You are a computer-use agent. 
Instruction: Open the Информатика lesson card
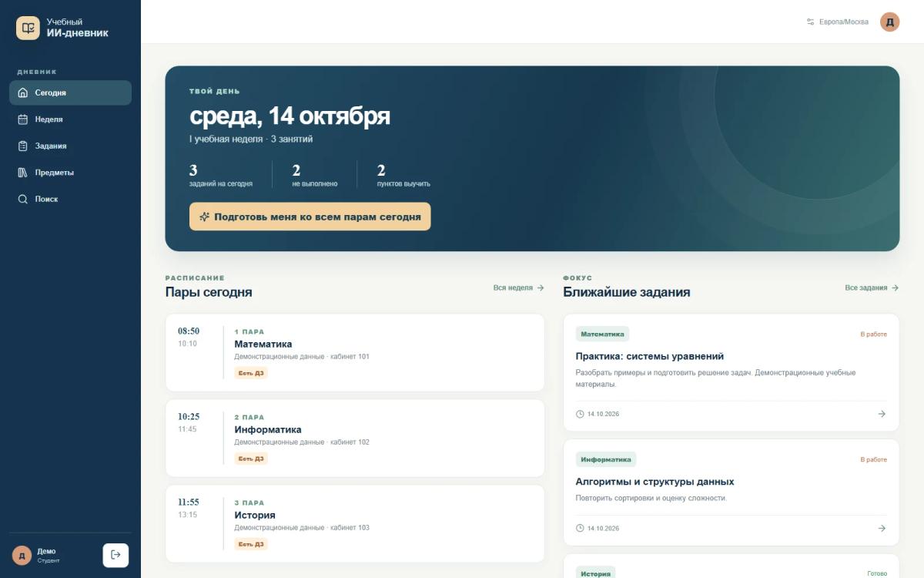click(355, 438)
